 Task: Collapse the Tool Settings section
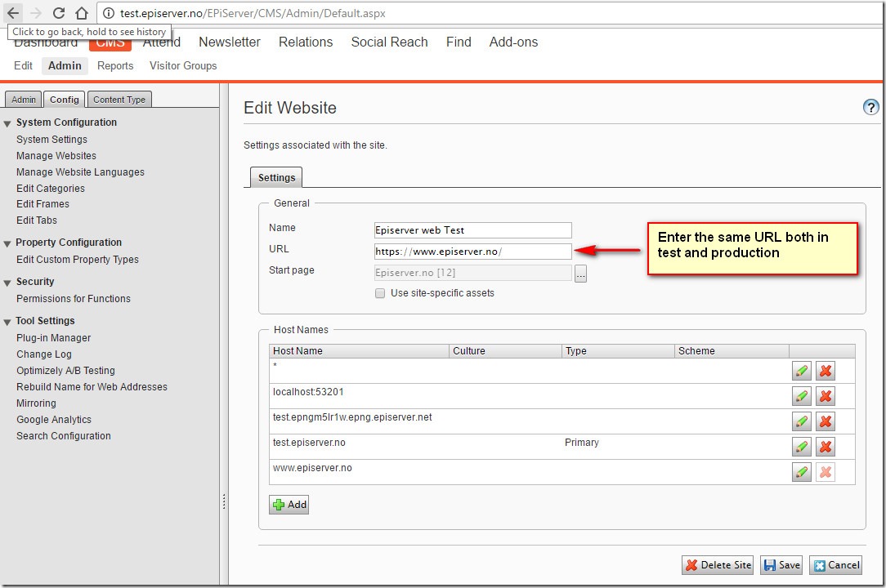[7, 322]
